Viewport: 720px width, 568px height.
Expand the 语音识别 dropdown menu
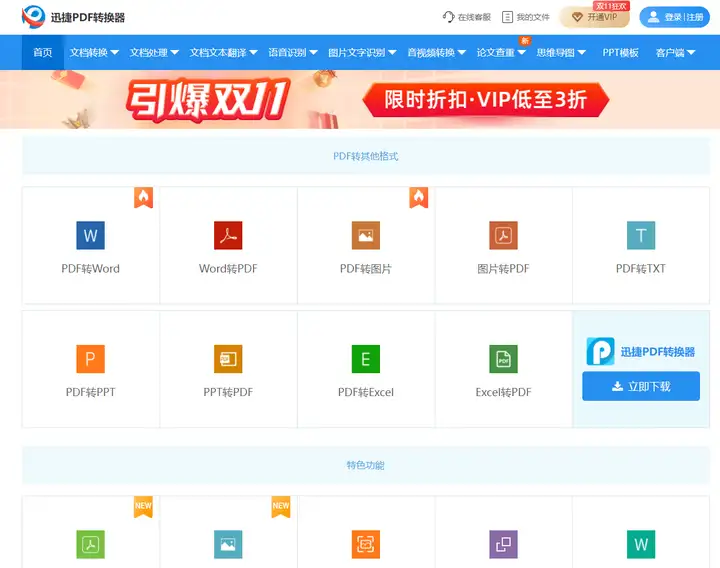[x=293, y=52]
